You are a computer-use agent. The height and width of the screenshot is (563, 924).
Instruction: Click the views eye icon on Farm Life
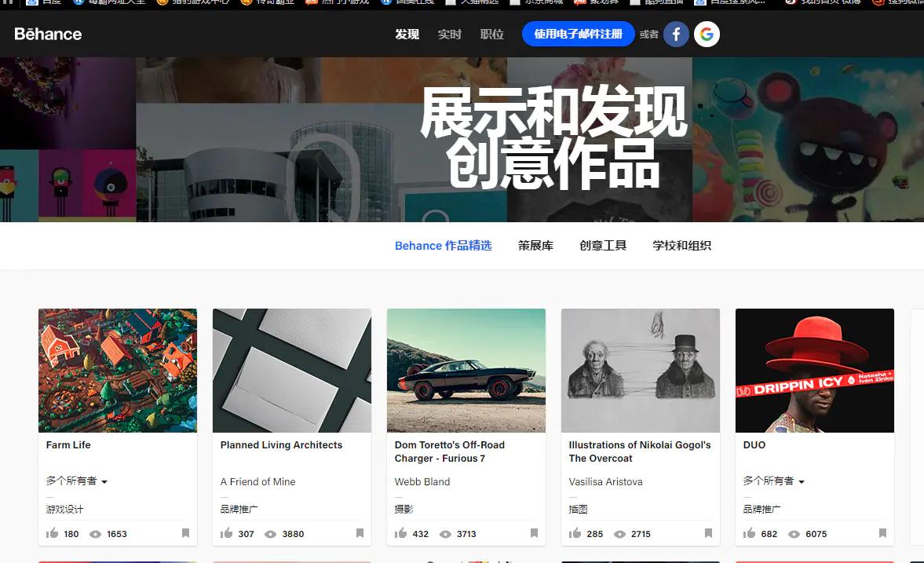(95, 534)
